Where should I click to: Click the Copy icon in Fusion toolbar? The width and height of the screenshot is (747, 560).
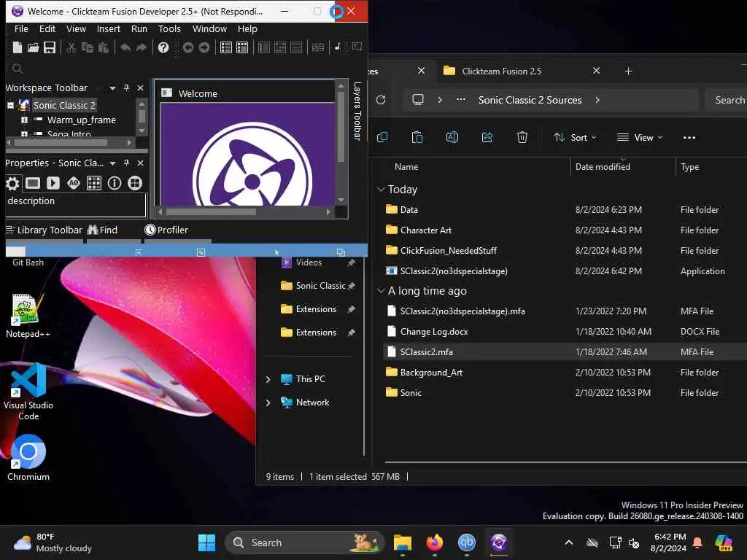(x=88, y=47)
